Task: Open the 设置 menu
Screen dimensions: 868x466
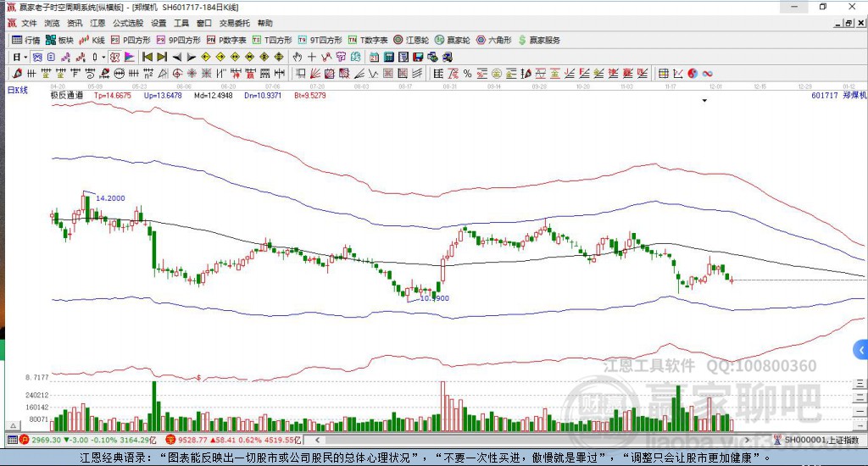Action: [x=159, y=23]
